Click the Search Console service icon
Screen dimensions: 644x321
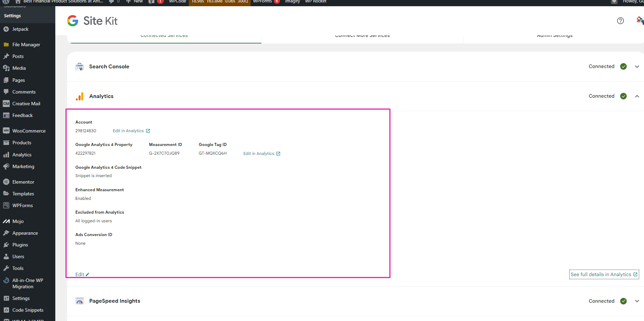pyautogui.click(x=80, y=67)
